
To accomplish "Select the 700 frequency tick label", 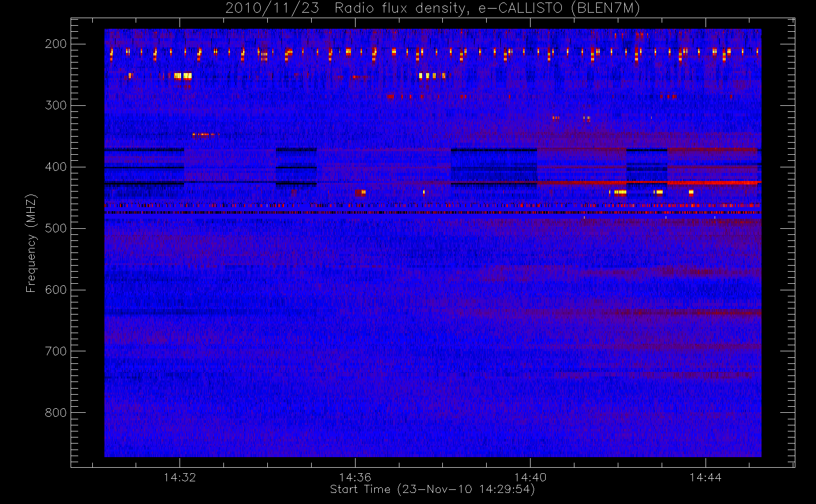I will (x=55, y=351).
